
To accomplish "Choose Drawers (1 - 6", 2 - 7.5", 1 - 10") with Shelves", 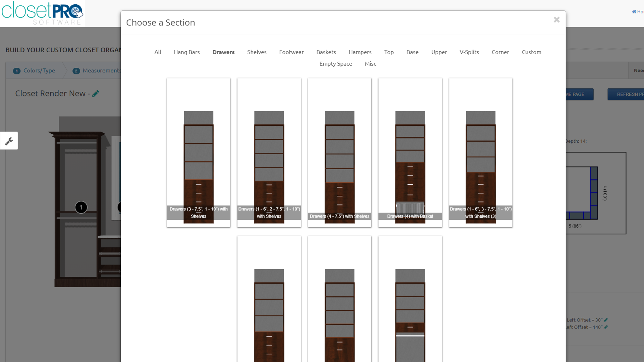I will [x=269, y=153].
